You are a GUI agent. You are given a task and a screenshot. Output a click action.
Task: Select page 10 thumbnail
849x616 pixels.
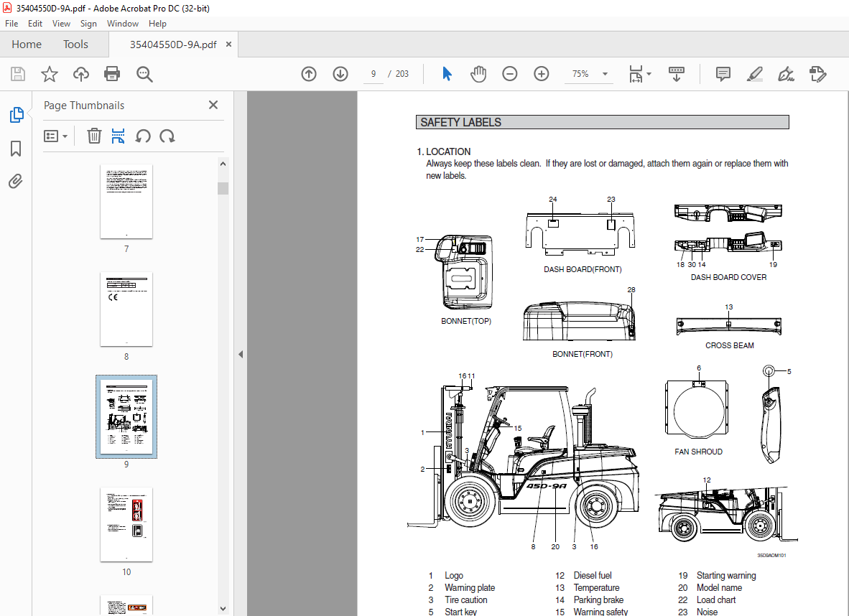click(126, 525)
